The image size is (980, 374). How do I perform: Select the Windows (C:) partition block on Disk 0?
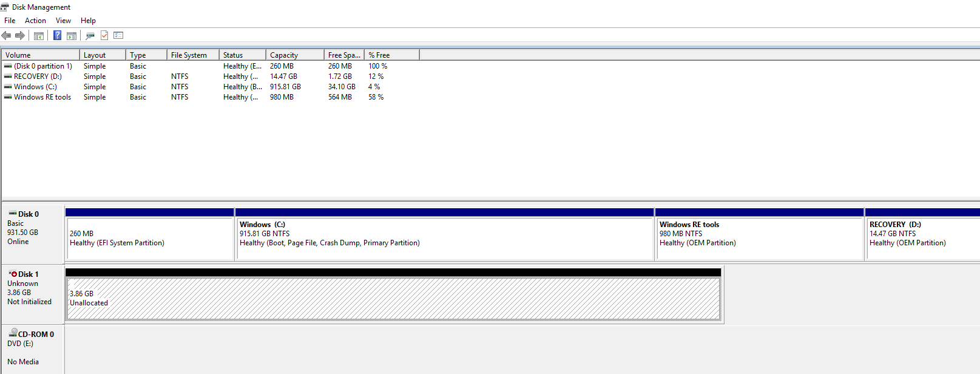445,234
